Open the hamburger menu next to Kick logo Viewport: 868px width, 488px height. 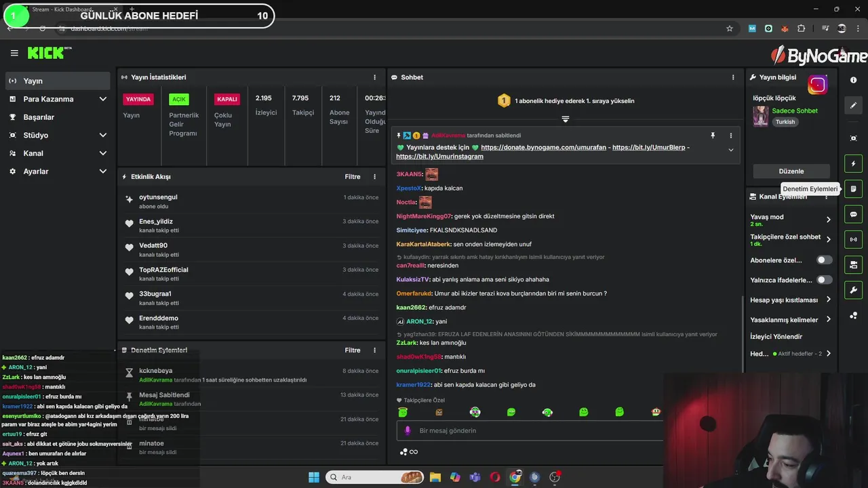click(14, 53)
